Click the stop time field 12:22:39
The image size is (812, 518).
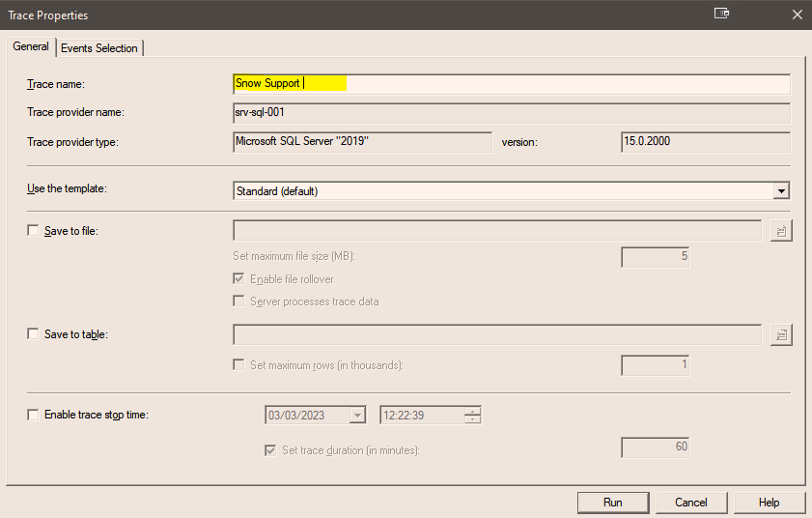point(422,415)
